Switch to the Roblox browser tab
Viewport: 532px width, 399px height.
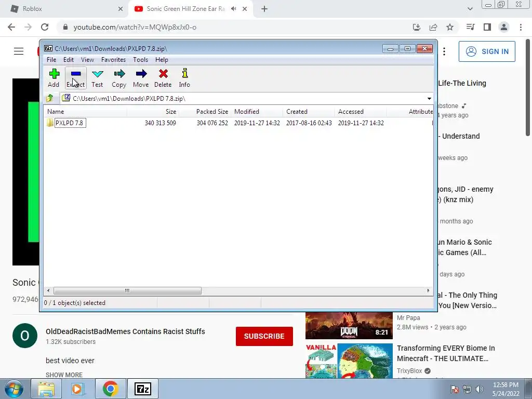64,9
